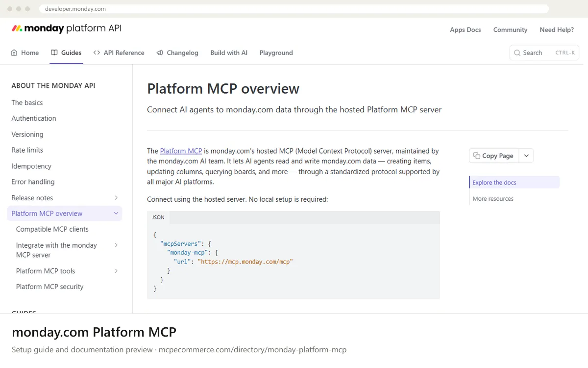Select the Guides tab

pos(66,53)
